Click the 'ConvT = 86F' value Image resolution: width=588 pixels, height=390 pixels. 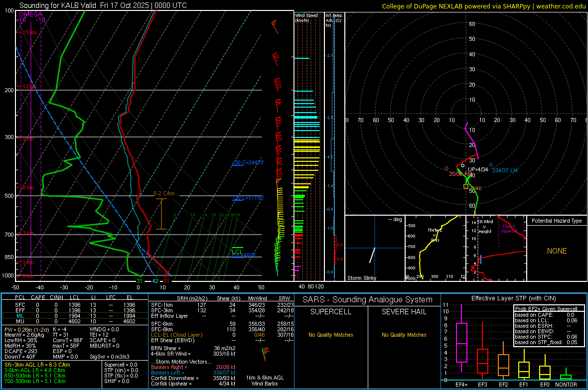point(68,341)
